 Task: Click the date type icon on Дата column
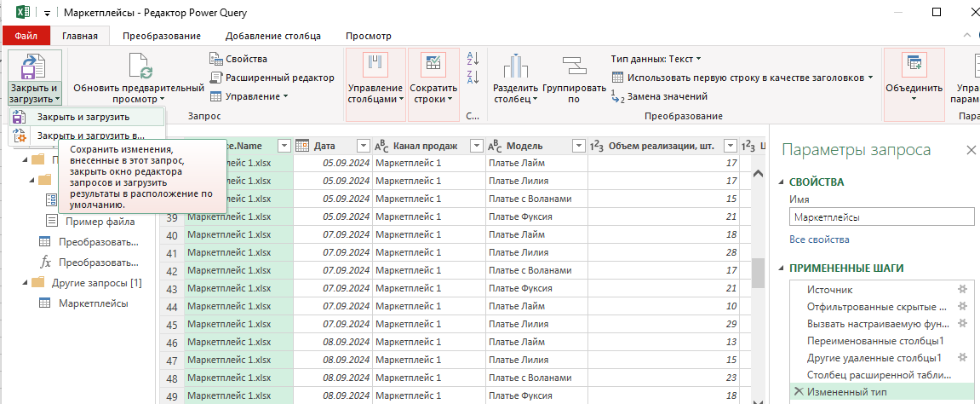[x=302, y=146]
